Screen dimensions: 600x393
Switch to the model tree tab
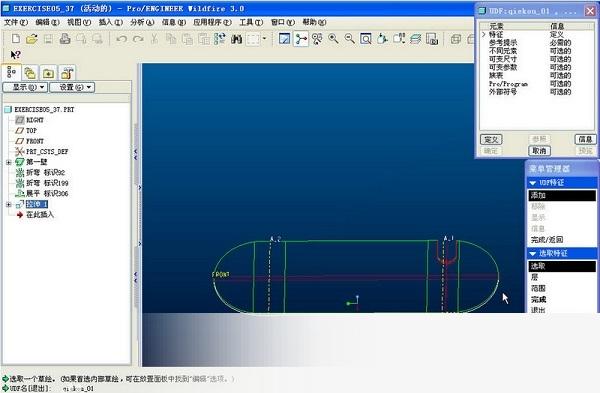coord(11,72)
